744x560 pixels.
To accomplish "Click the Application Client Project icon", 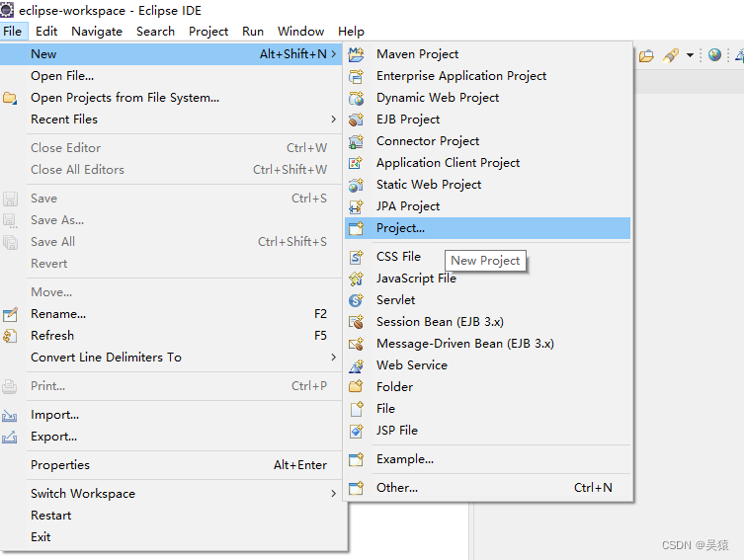I will [x=356, y=163].
